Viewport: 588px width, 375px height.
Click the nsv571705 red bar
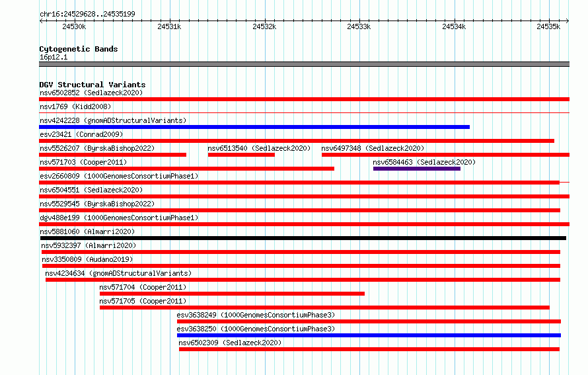tap(325, 308)
